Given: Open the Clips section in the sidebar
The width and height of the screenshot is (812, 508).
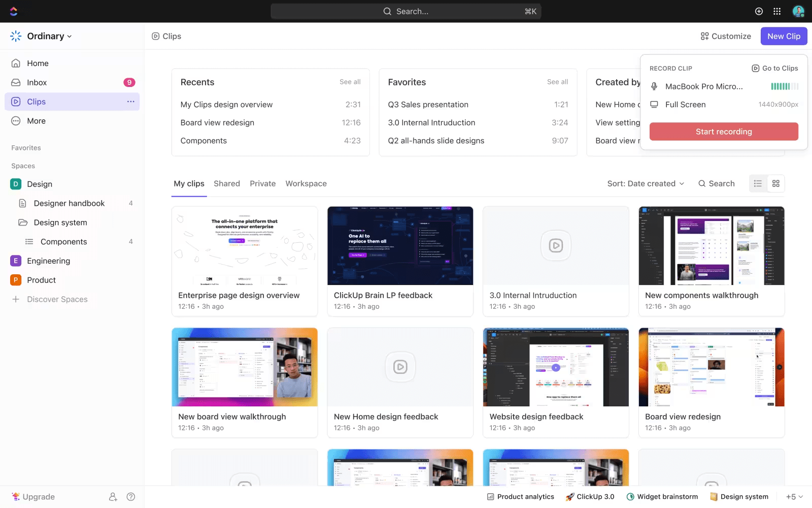Looking at the screenshot, I should click(x=36, y=101).
